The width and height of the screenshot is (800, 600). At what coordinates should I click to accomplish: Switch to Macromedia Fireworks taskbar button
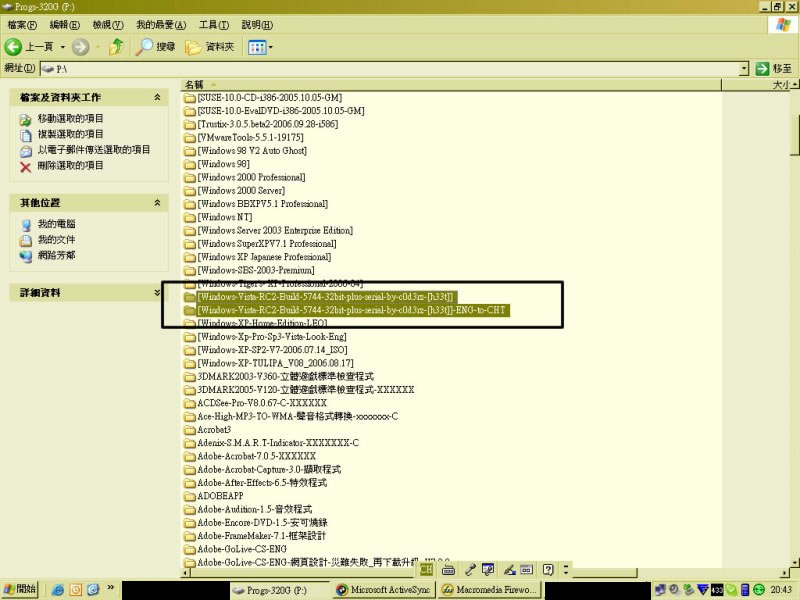point(490,590)
